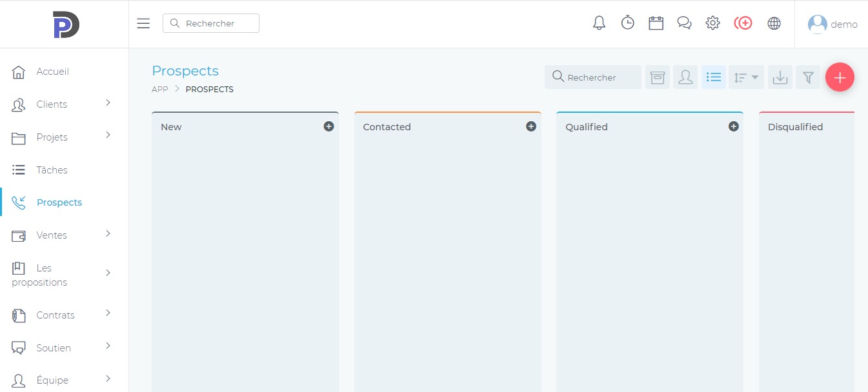Expand the Projets submenu chevron
Viewport: 868px width, 392px height.
(108, 135)
